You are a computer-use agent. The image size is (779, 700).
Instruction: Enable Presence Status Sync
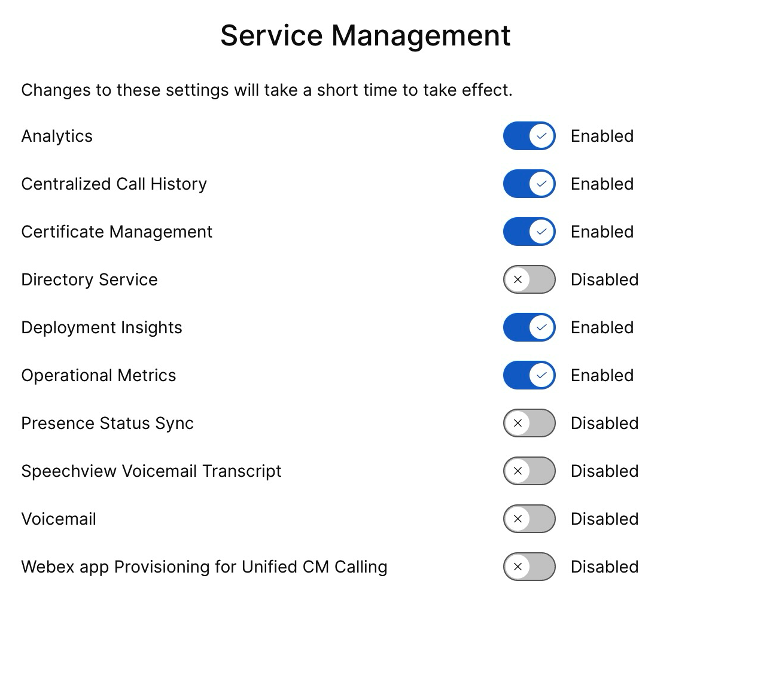click(x=529, y=423)
